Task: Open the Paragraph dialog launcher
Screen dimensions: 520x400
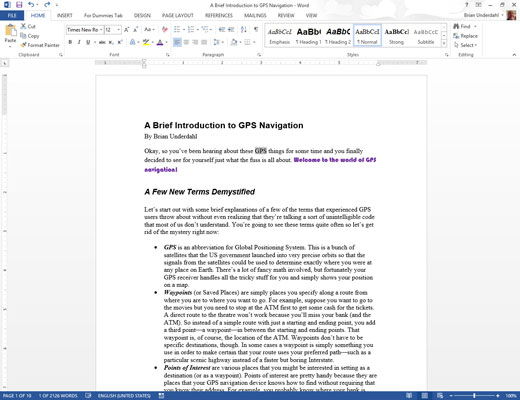Action: (259, 55)
